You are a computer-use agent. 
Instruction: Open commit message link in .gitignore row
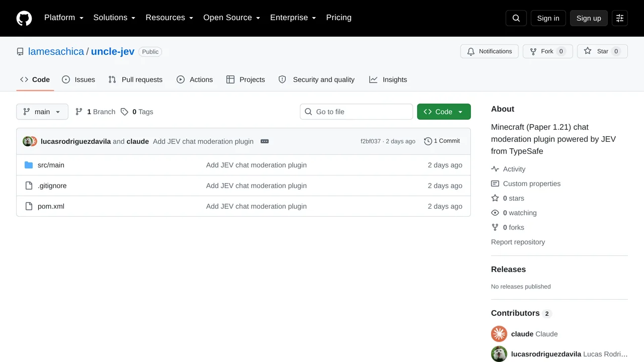pyautogui.click(x=257, y=186)
